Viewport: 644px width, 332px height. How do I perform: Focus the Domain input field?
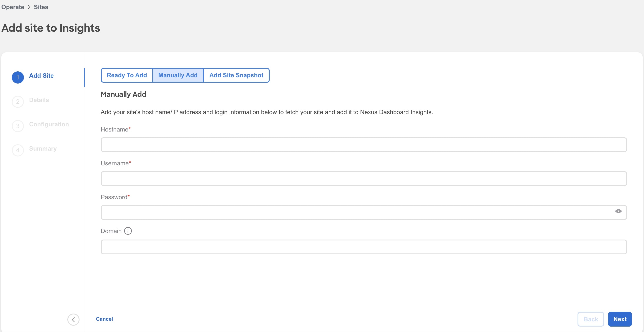(364, 247)
